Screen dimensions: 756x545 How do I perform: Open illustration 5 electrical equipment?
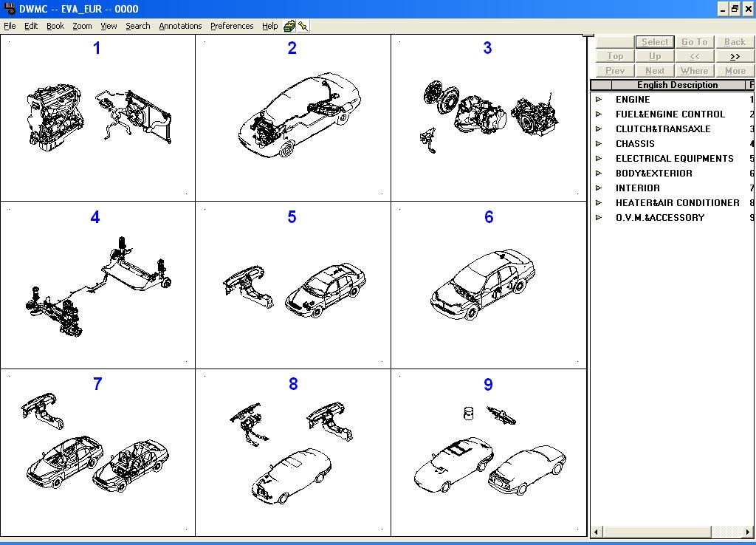pos(293,286)
